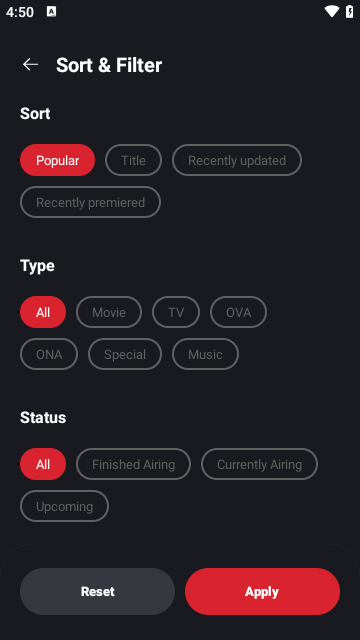Apply the selected filters

coord(262,591)
